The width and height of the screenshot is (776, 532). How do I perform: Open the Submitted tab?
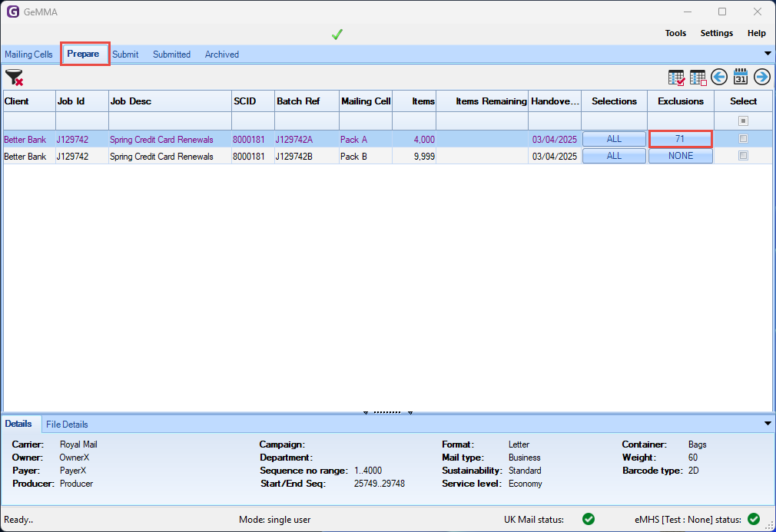(x=172, y=55)
